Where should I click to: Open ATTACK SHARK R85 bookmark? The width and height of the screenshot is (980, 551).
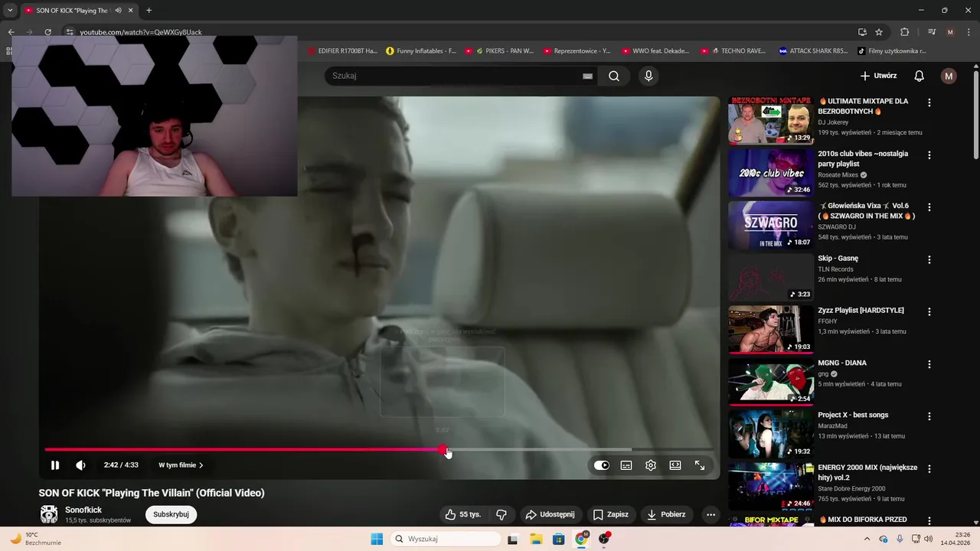click(x=813, y=51)
